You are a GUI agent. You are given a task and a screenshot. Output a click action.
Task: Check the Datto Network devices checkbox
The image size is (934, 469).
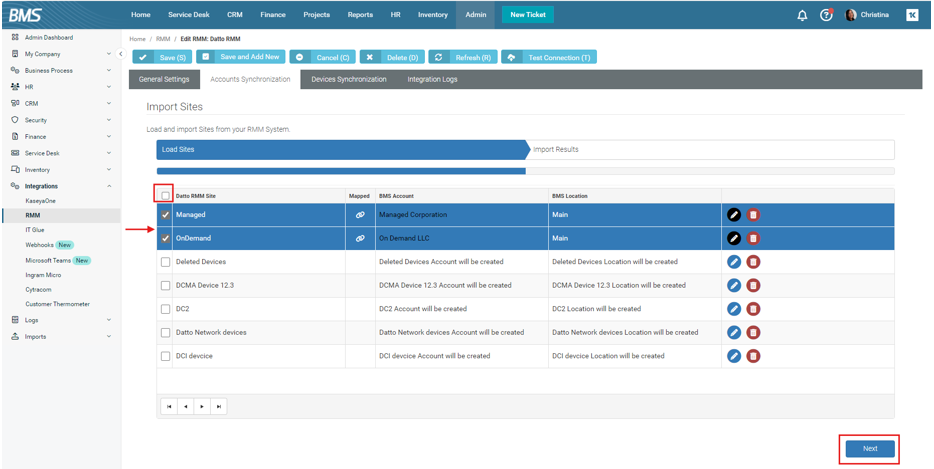point(166,332)
